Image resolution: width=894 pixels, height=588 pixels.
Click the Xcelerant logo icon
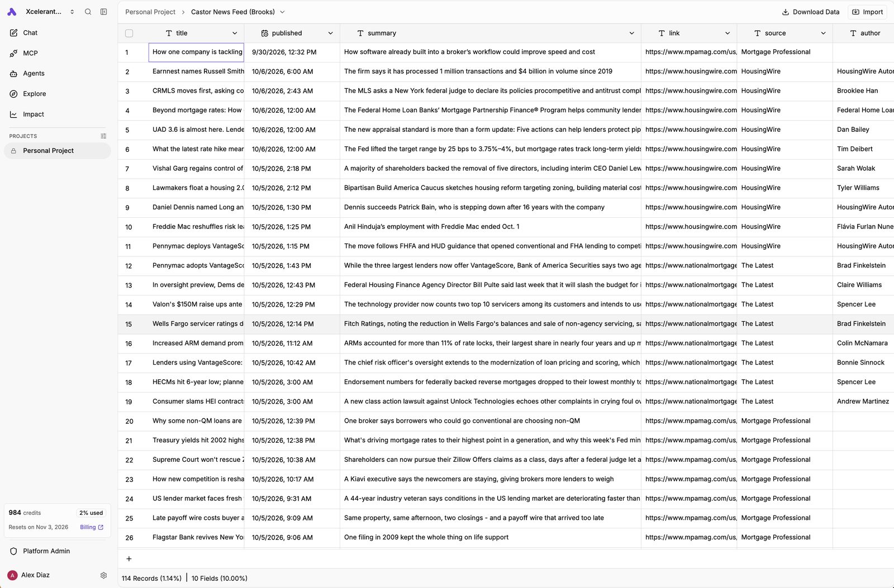click(12, 12)
